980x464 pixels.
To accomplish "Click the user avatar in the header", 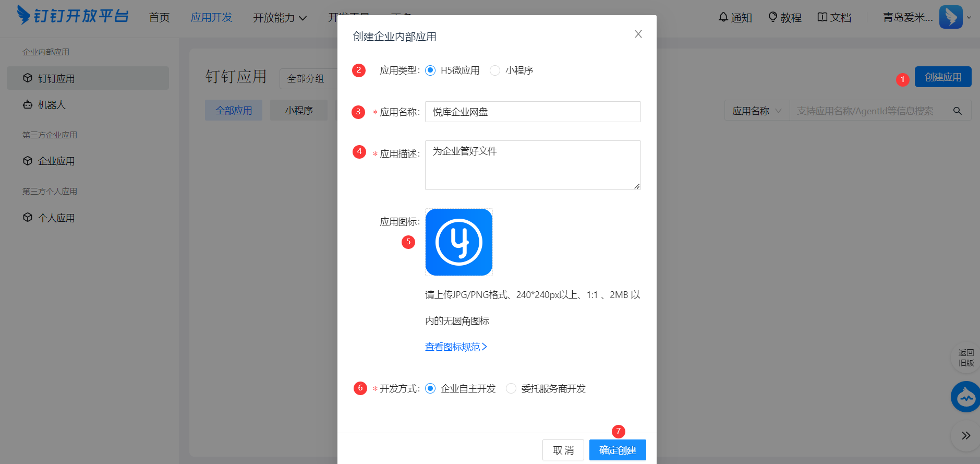I will (x=950, y=17).
